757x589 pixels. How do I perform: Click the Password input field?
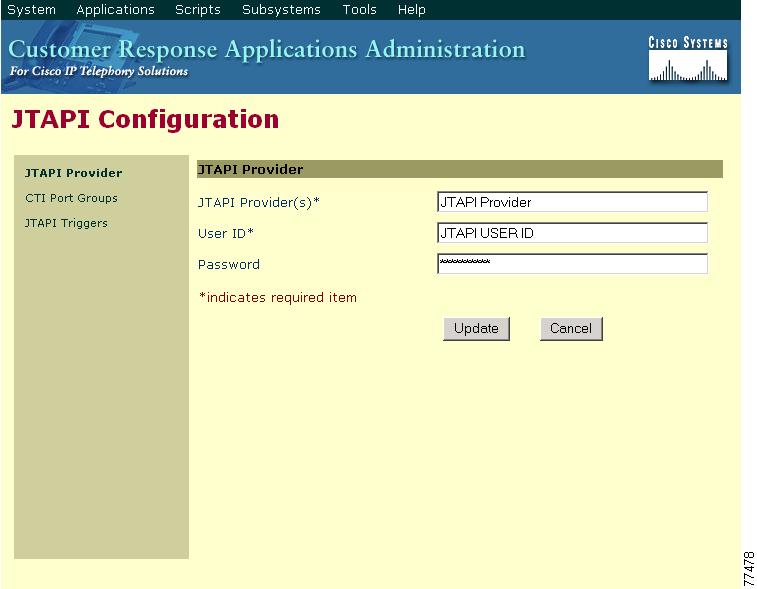point(572,264)
